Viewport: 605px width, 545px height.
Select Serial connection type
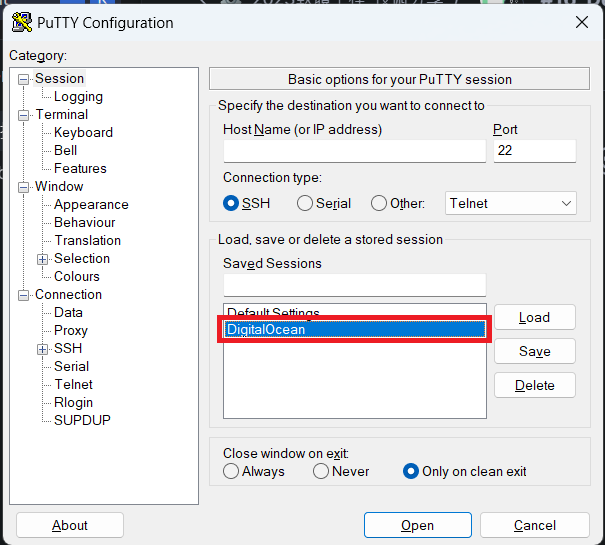(x=305, y=203)
